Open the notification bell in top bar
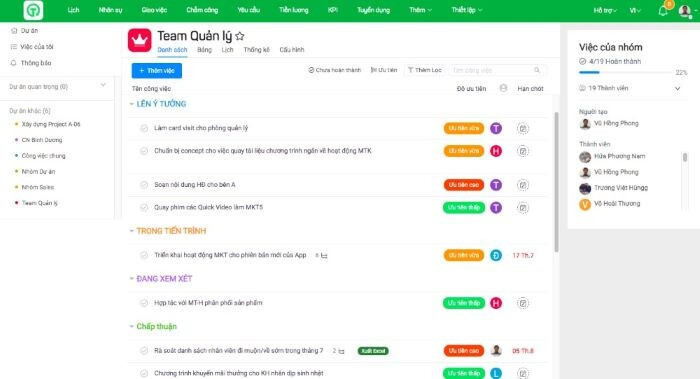700x379 pixels. coord(663,11)
